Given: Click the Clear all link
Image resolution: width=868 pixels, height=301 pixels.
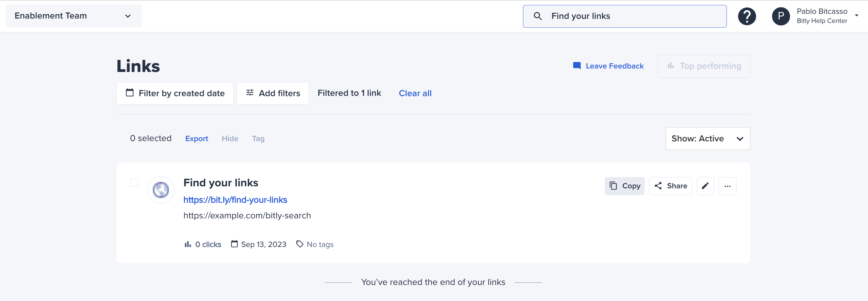Looking at the screenshot, I should coord(415,93).
